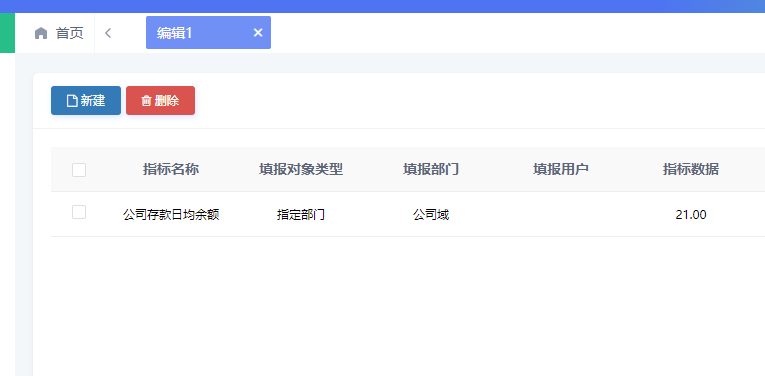This screenshot has height=376, width=765.
Task: Click the 指标数据 column header
Action: [690, 169]
